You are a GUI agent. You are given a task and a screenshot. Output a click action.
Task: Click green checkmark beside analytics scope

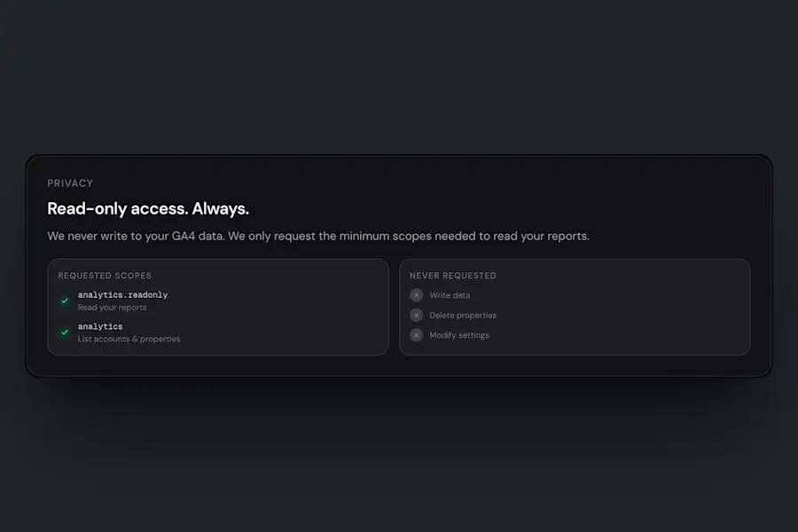coord(65,332)
